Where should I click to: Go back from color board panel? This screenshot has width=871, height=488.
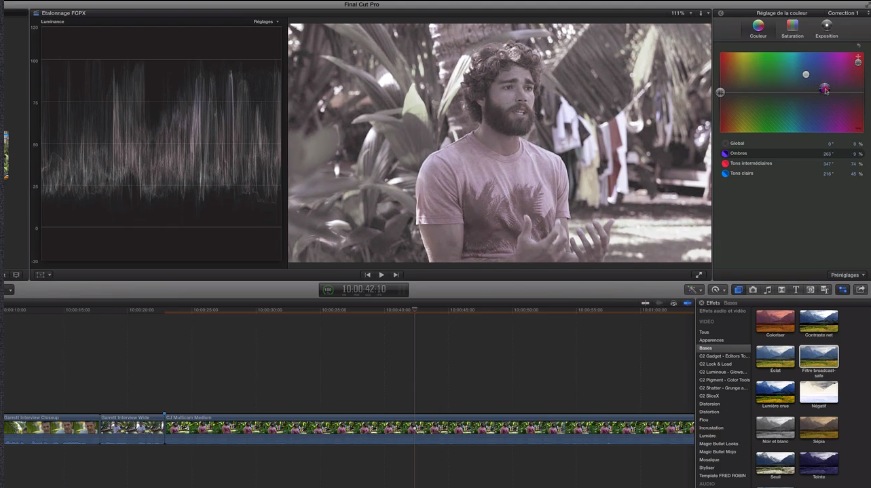[721, 13]
